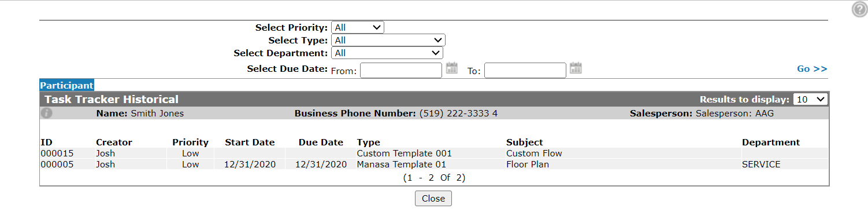868x212 pixels.
Task: Focus the From due date field
Action: (401, 70)
